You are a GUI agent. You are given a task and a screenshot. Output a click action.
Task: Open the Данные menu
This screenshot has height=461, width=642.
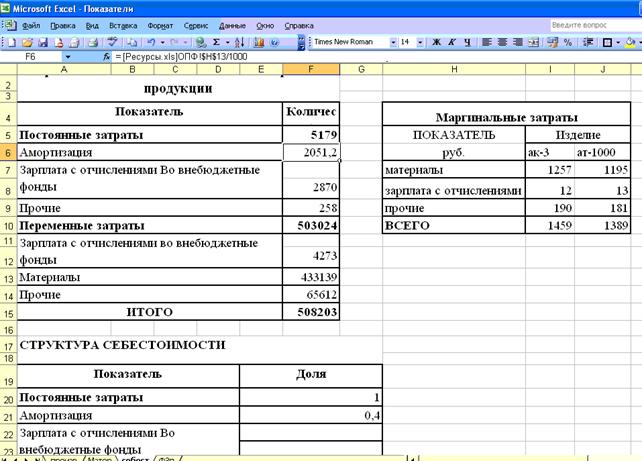point(232,26)
